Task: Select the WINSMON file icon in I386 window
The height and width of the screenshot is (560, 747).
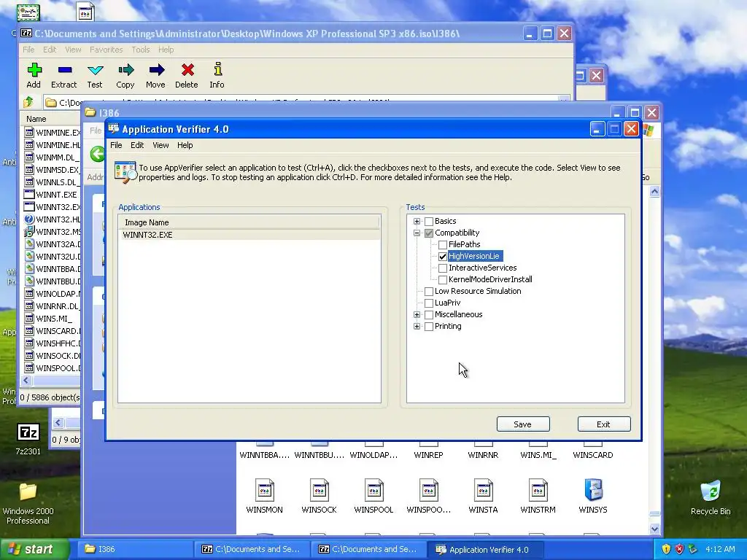Action: click(x=264, y=489)
